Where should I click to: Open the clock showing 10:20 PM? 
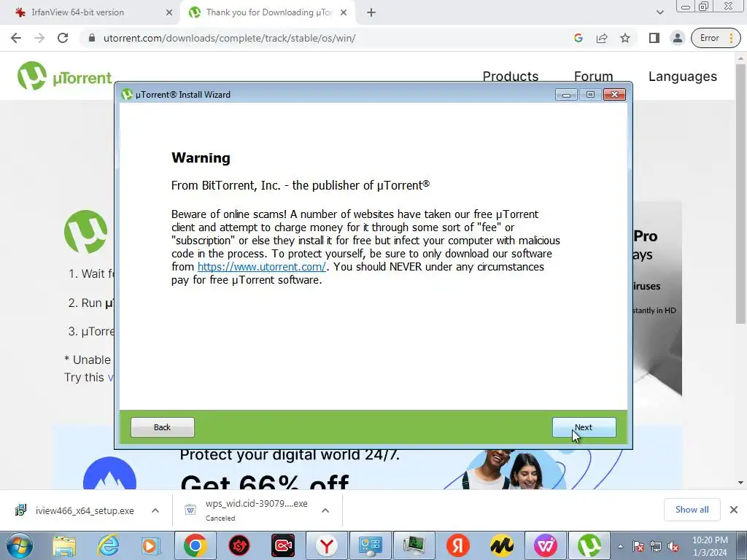(710, 546)
